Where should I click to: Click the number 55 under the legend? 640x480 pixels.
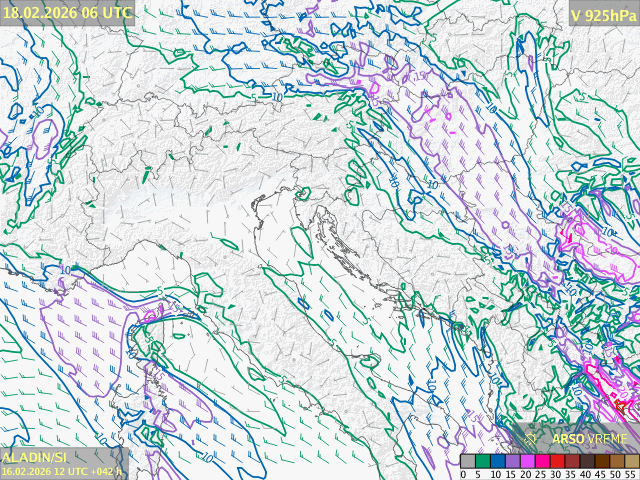[x=631, y=473]
